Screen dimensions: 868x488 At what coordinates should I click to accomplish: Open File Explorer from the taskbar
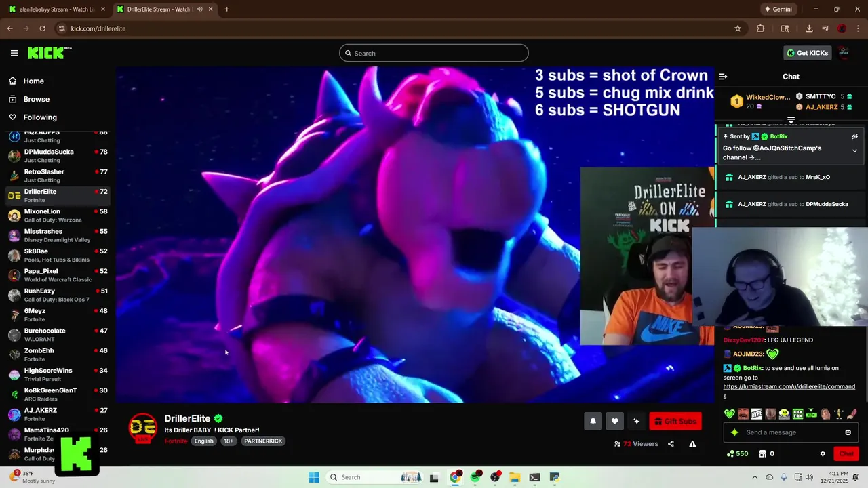(515, 477)
